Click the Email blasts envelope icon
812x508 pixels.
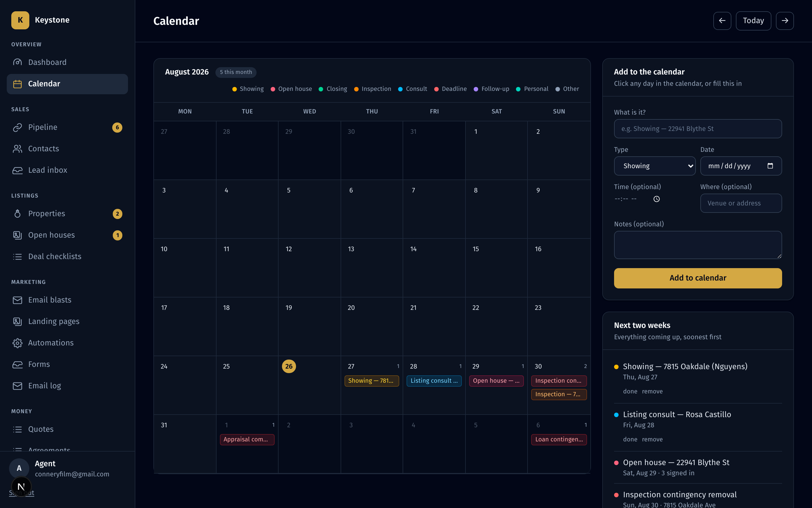click(x=17, y=300)
